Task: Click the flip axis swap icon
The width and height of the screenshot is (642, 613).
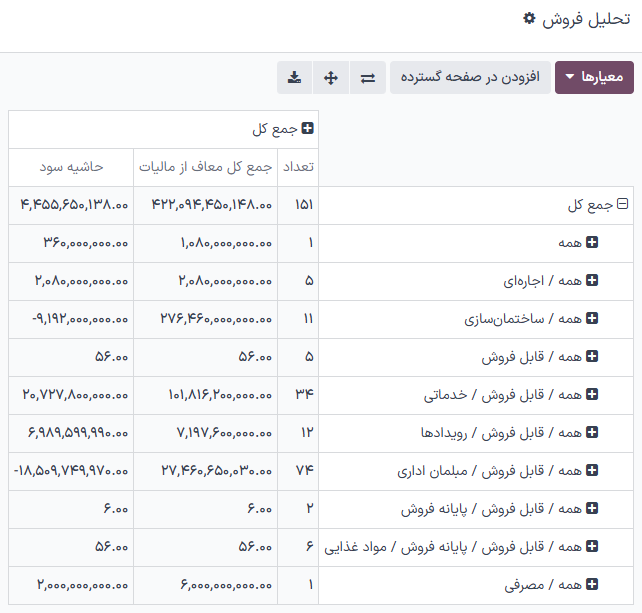Action: (x=368, y=77)
